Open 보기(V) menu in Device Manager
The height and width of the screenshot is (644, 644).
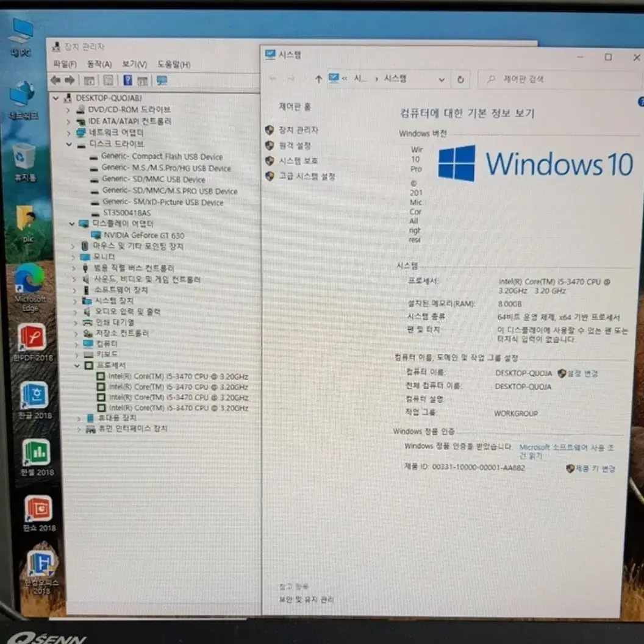pos(134,64)
